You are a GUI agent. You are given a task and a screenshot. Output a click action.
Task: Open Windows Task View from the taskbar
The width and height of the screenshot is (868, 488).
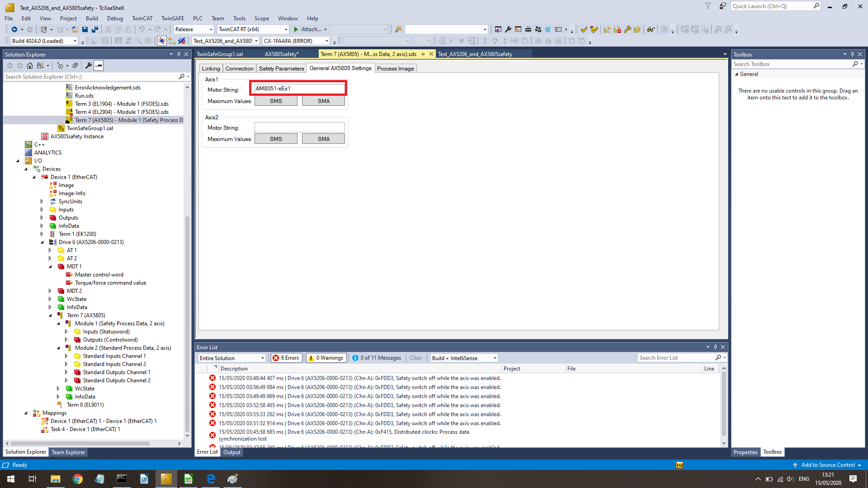pyautogui.click(x=33, y=479)
